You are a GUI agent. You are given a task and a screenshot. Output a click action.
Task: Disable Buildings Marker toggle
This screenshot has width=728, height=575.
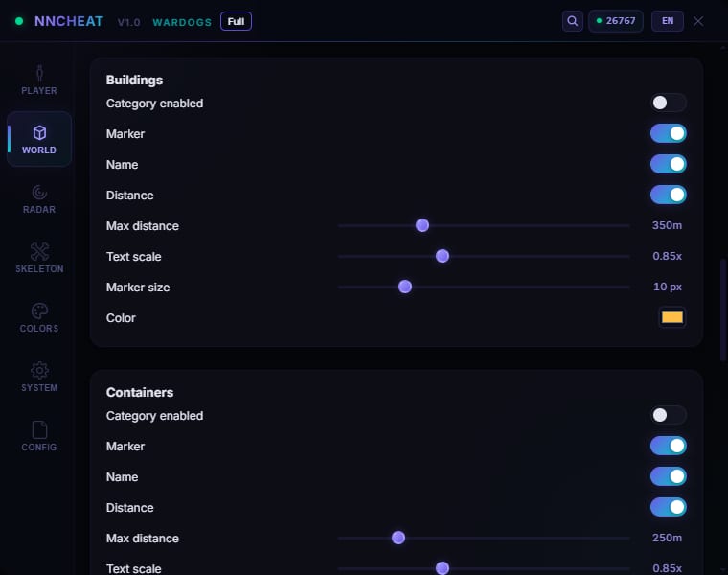click(x=668, y=133)
